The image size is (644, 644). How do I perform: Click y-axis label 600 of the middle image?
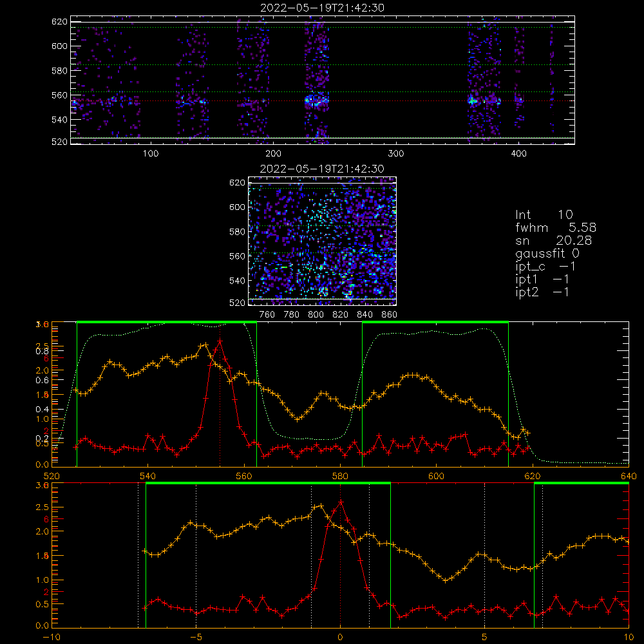pos(238,207)
